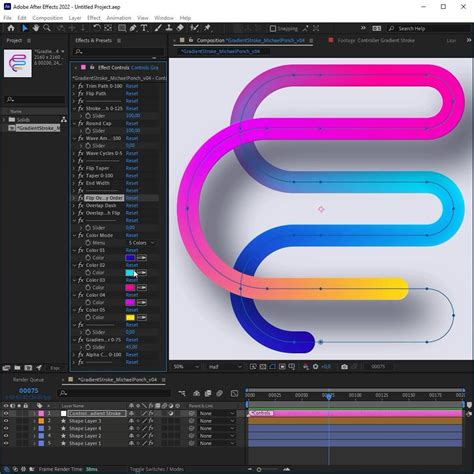474x474 pixels.
Task: Switch to Footage Controller Gradient Stroke tab
Action: [376, 40]
